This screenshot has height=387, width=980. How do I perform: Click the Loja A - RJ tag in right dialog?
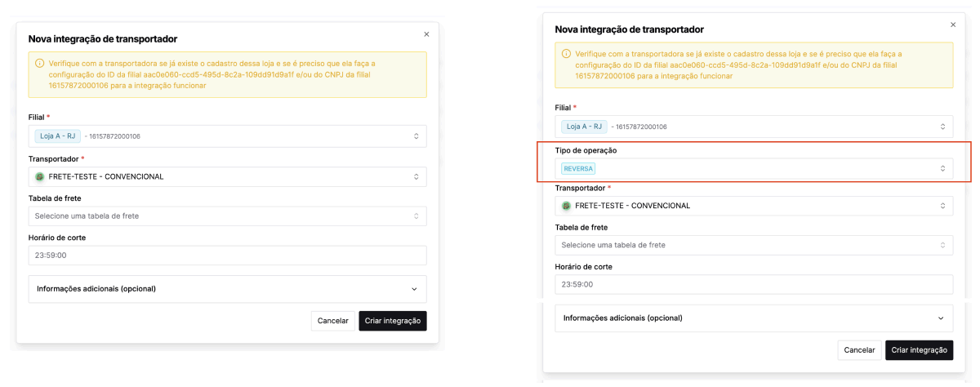tap(584, 127)
